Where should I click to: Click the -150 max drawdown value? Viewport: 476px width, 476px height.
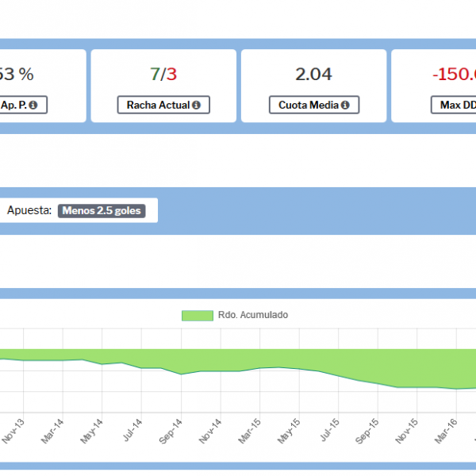[x=454, y=75]
